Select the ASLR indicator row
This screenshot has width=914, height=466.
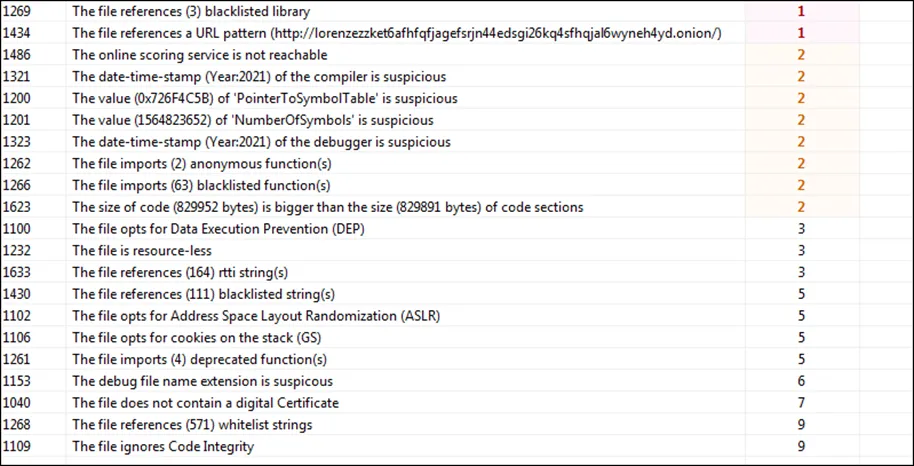pyautogui.click(x=457, y=316)
